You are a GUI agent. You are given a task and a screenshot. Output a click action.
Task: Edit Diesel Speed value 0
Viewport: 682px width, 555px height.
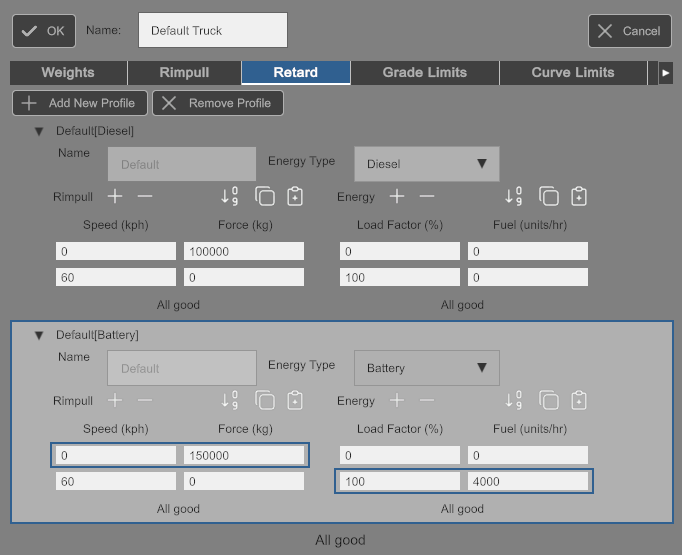[116, 251]
